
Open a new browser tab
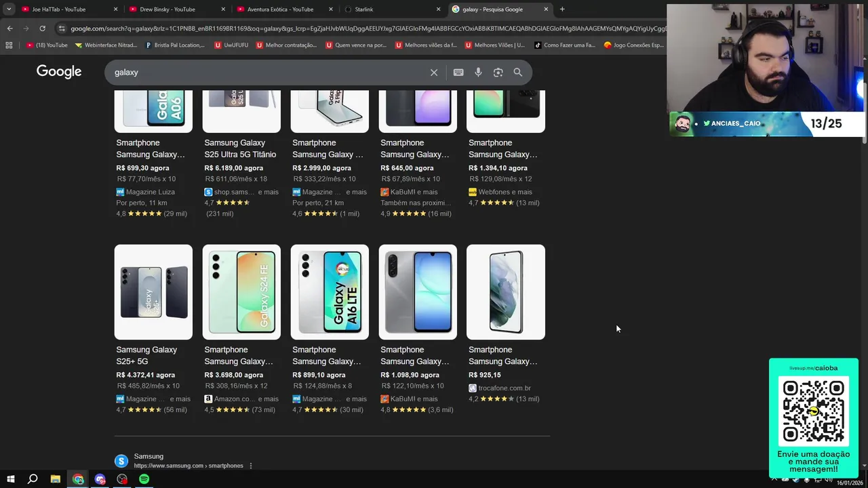click(561, 9)
